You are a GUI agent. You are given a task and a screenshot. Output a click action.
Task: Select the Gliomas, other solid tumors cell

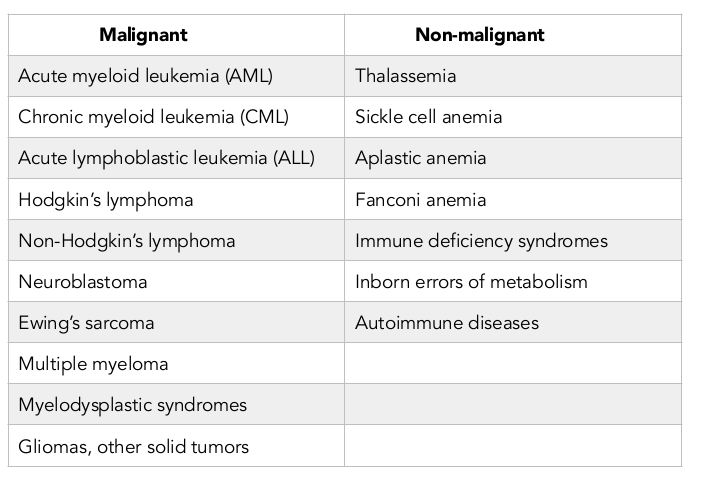coord(133,446)
